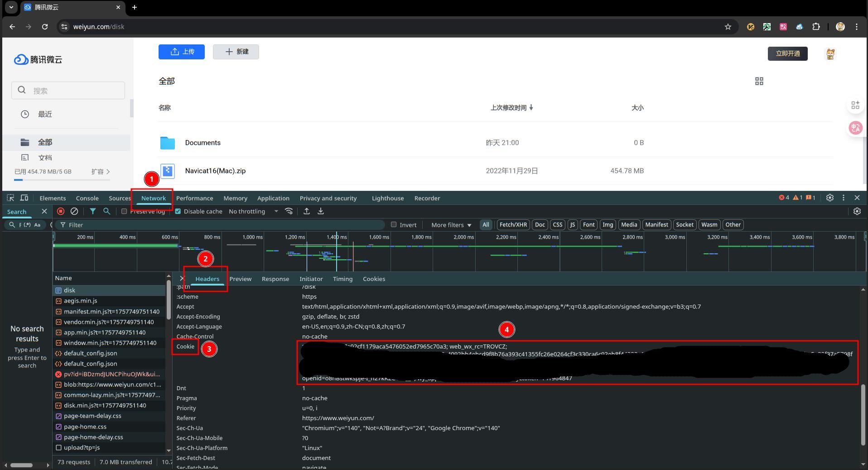Click the export HAR download icon
868x470 pixels.
(x=321, y=211)
